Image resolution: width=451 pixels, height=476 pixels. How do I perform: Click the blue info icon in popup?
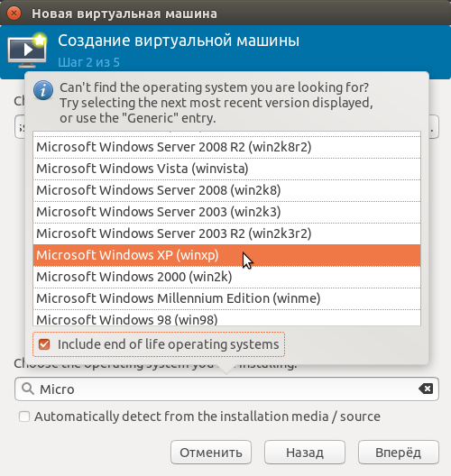[x=43, y=90]
